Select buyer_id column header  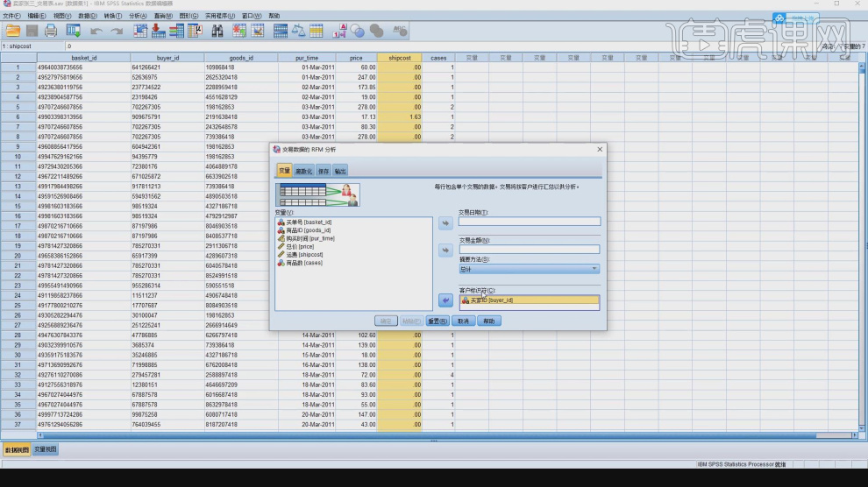tap(167, 58)
